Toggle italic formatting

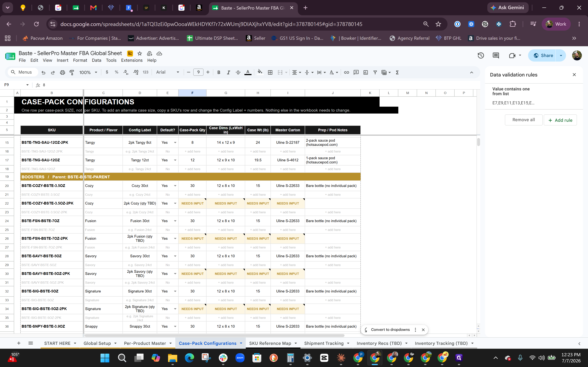coord(228,72)
